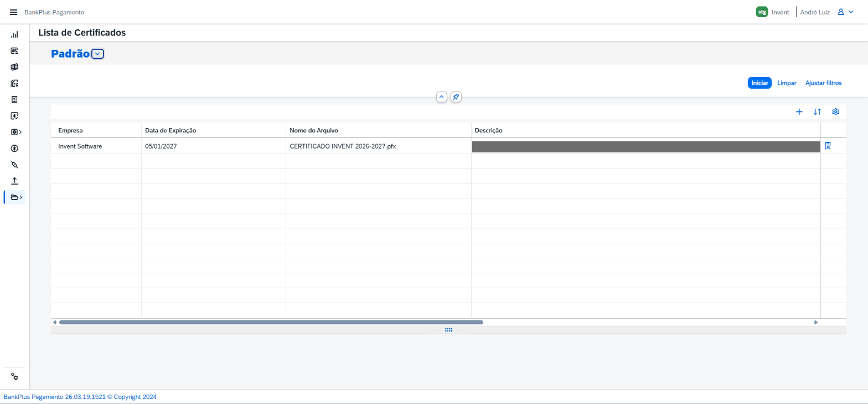This screenshot has height=404, width=868.
Task: Click the gears settings icon at sidebar bottom
Action: (x=14, y=377)
